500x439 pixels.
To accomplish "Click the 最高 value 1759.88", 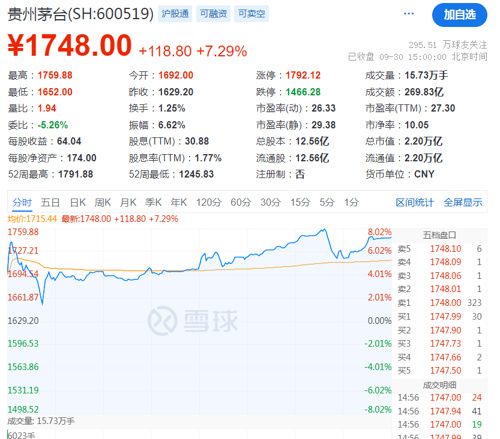I will click(55, 75).
